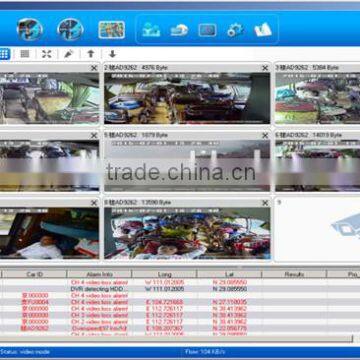Toggle fullscreen with the four-arrows icon
This screenshot has height=360, width=360.
pos(47,54)
